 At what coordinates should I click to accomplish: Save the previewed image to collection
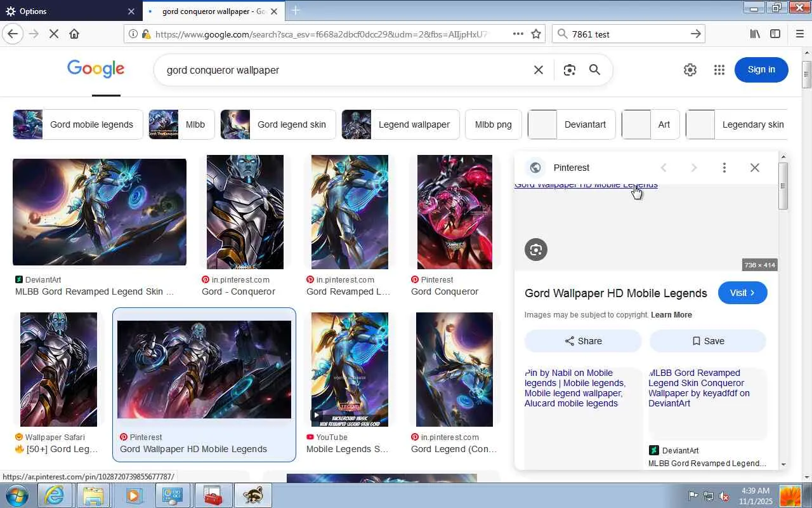pyautogui.click(x=707, y=341)
